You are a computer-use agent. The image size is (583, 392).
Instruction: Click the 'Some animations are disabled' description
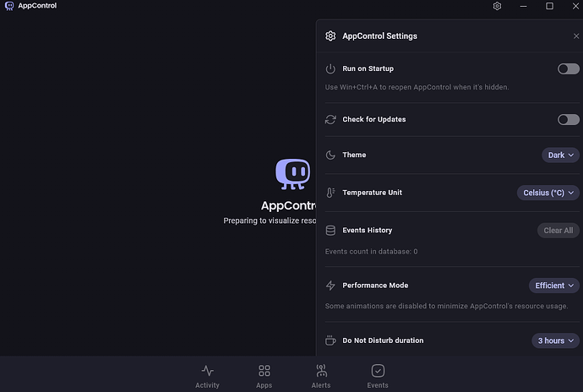click(x=446, y=306)
